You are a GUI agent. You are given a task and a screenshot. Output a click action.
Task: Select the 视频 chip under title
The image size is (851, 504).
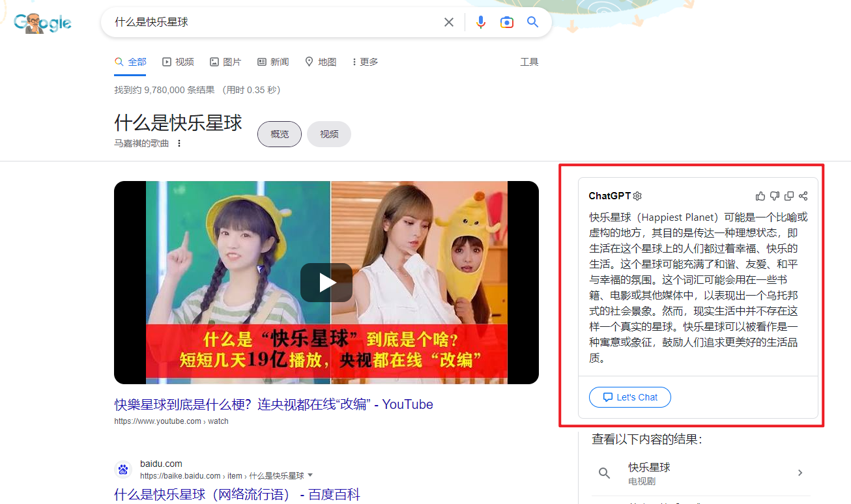coord(329,134)
